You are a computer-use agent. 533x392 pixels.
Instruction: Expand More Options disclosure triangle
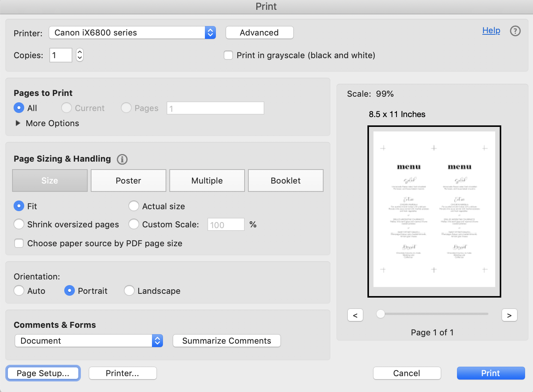18,123
